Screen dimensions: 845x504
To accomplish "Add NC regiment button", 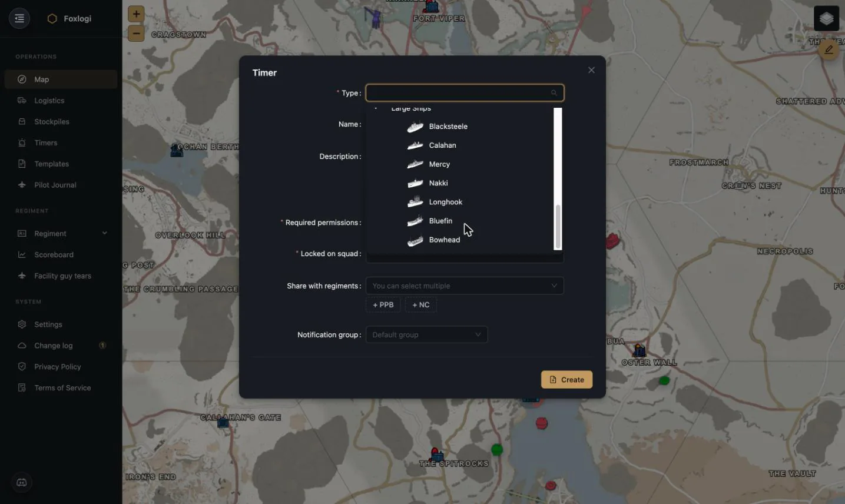I will (x=421, y=305).
